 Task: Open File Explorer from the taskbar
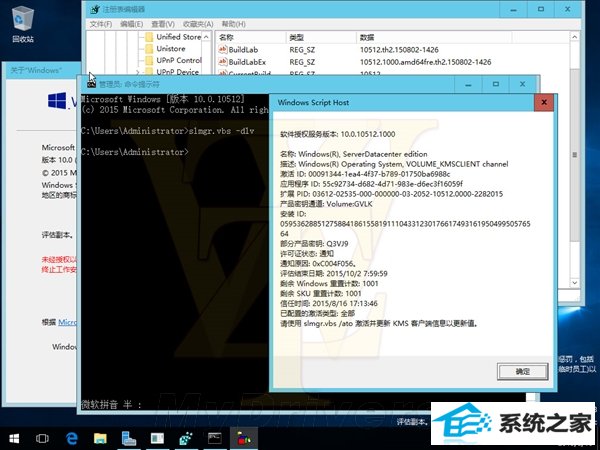tap(100, 439)
